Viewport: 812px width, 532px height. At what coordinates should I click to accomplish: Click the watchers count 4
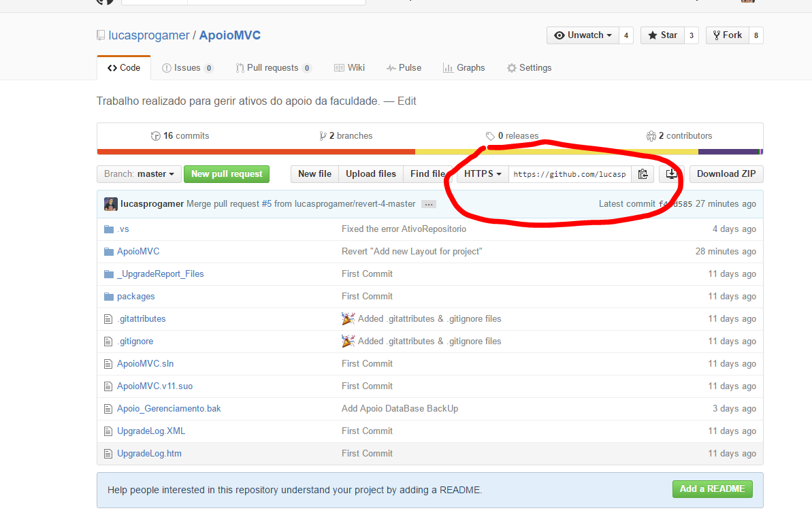626,35
